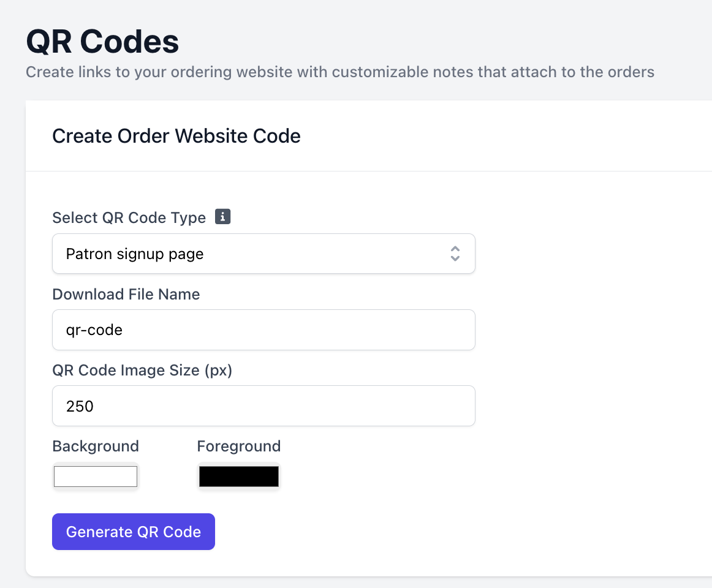Viewport: 712px width, 588px height.
Task: Click the subtitle about customizable order notes
Action: (340, 72)
